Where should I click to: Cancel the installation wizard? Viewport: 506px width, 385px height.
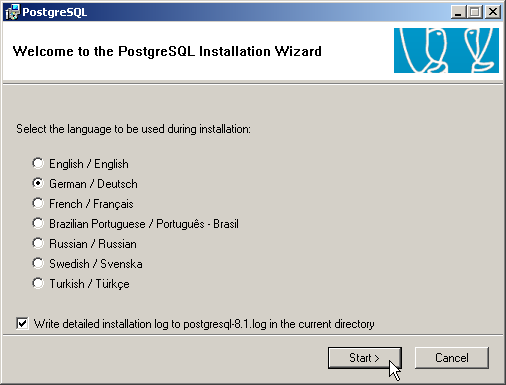coord(452,358)
